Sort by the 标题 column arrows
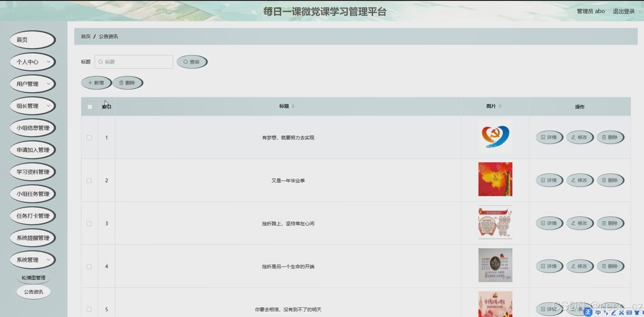The height and width of the screenshot is (317, 644). click(x=293, y=106)
